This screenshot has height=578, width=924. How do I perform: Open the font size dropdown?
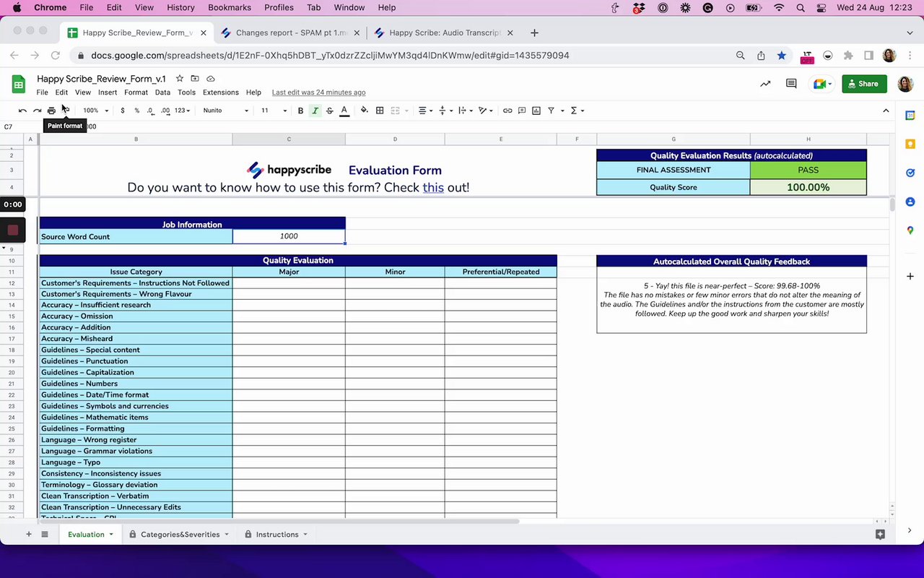click(274, 111)
